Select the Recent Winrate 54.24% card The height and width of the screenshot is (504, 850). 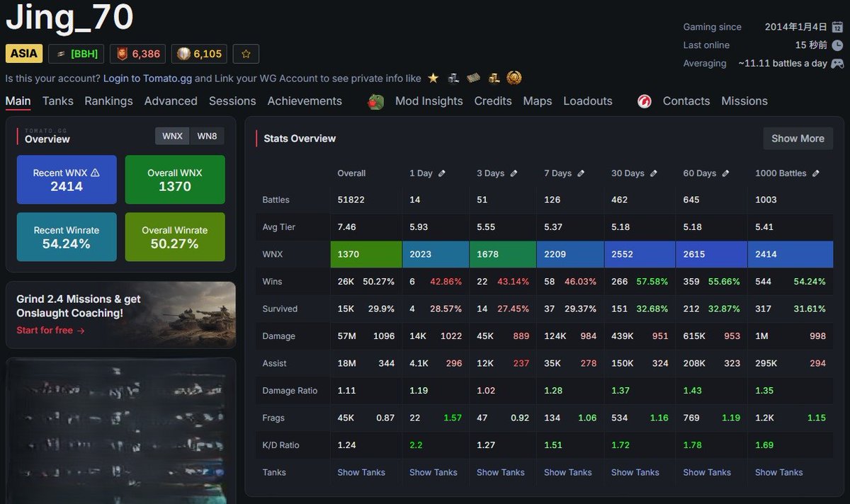(67, 237)
